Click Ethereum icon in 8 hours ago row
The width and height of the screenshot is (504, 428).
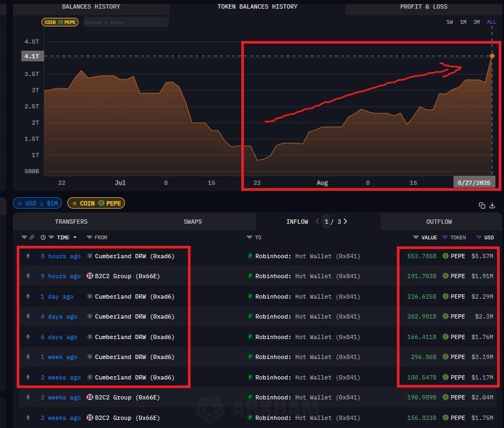click(x=29, y=256)
